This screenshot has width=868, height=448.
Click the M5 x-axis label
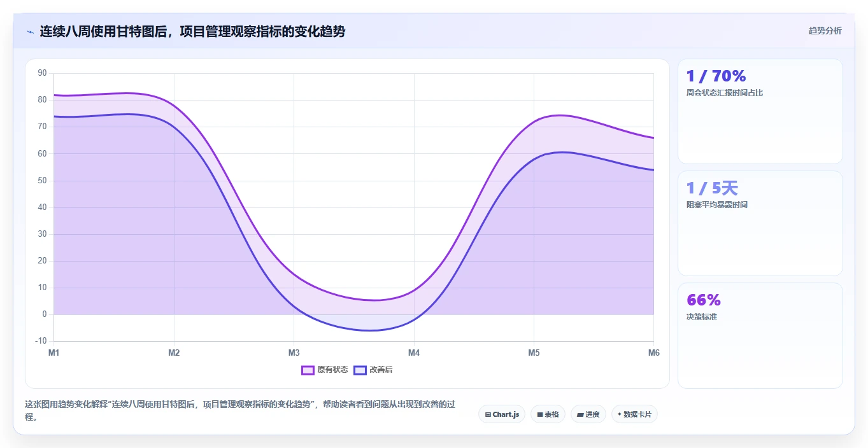[534, 353]
